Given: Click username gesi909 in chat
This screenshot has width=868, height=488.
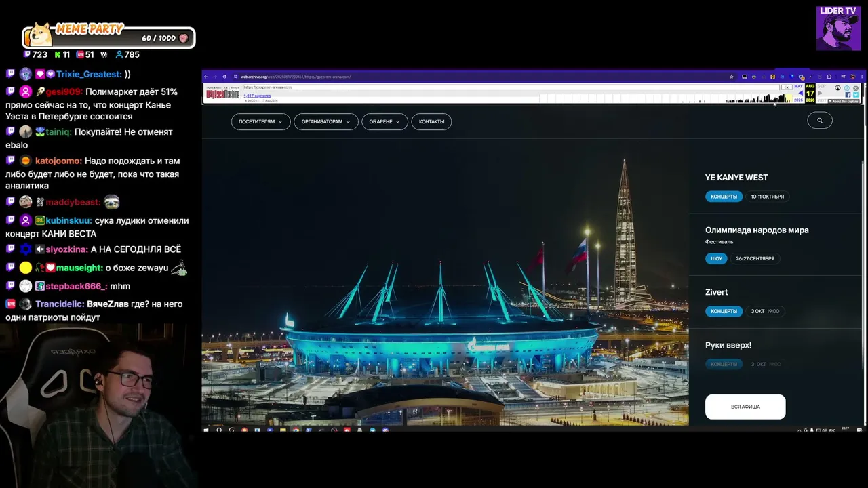Looking at the screenshot, I should [64, 91].
